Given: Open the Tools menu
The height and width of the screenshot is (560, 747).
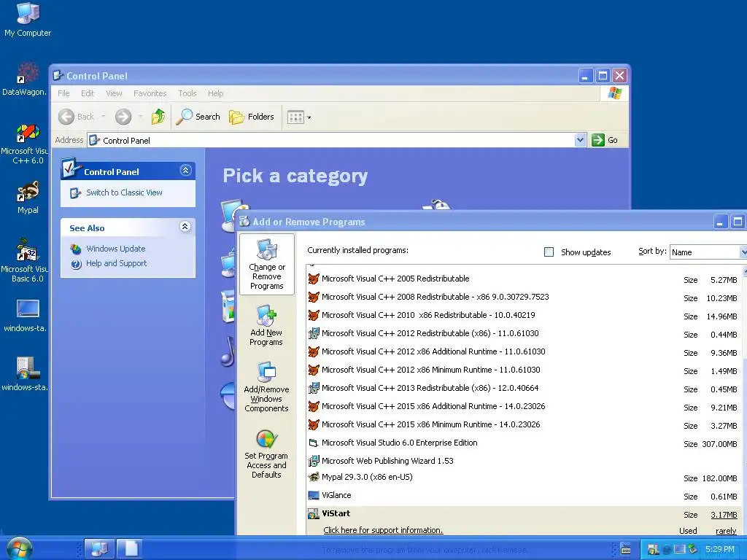Looking at the screenshot, I should 187,93.
